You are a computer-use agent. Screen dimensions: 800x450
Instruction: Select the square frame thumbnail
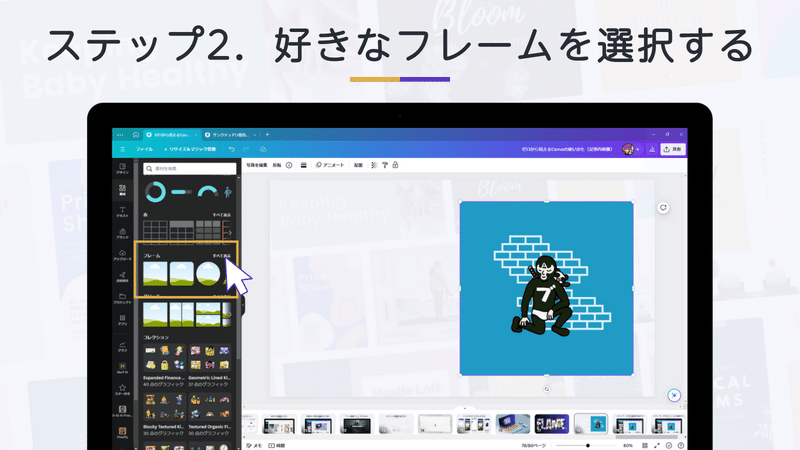(155, 274)
